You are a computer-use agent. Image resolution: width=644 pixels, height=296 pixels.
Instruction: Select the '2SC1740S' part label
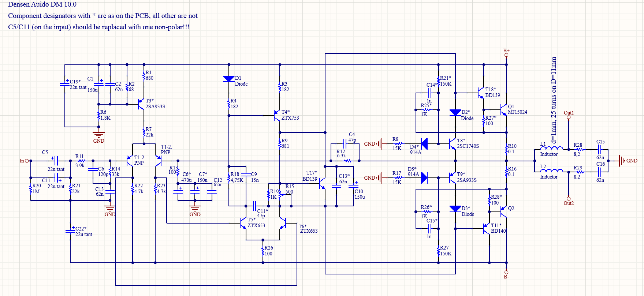tap(468, 146)
